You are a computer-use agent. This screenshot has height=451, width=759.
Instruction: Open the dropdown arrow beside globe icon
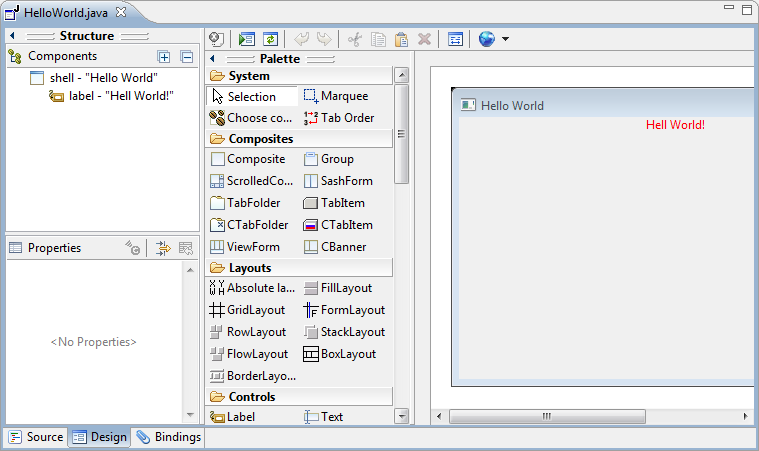click(505, 39)
